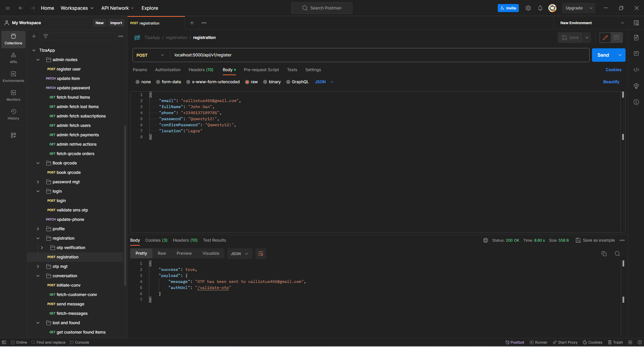Open the tab options ellipsis next to new tab
Image resolution: width=644 pixels, height=347 pixels.
(204, 23)
